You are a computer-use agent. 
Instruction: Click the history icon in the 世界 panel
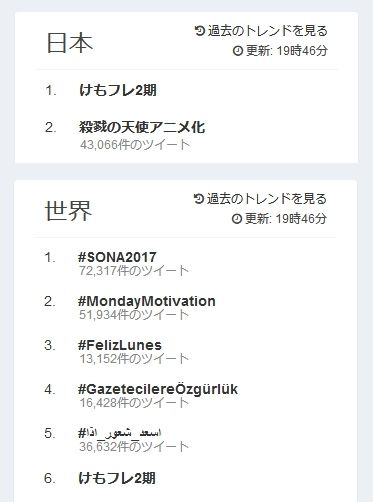pos(198,199)
